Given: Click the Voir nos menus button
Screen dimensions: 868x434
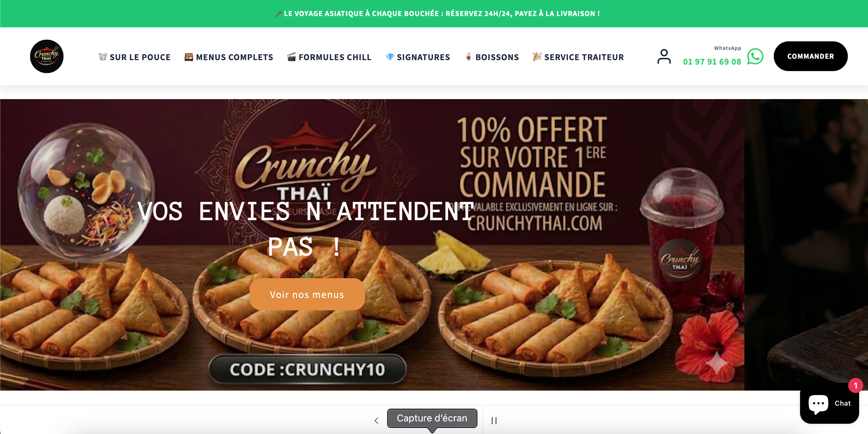Looking at the screenshot, I should [307, 294].
